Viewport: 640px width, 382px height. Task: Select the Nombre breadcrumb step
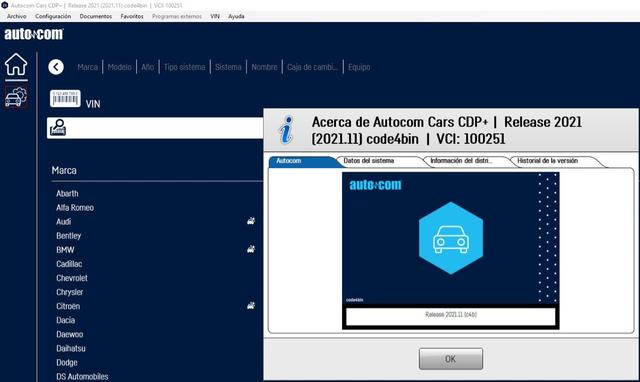click(264, 67)
